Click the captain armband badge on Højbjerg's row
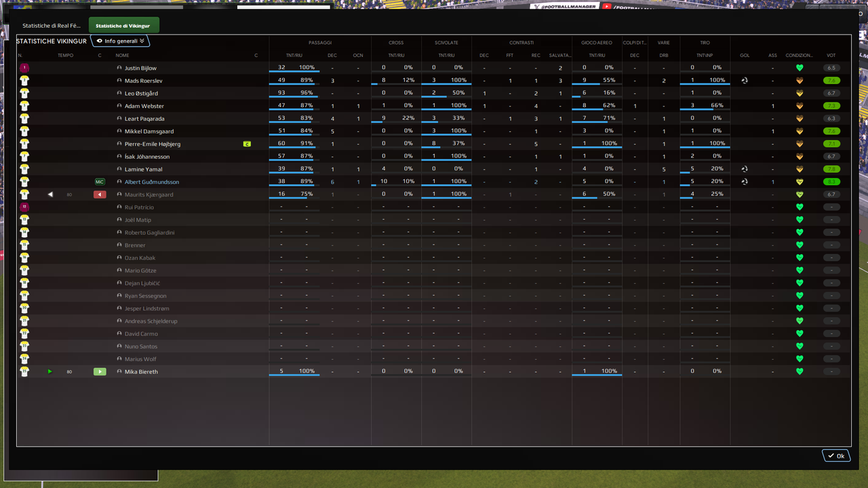The height and width of the screenshot is (488, 868). (247, 144)
